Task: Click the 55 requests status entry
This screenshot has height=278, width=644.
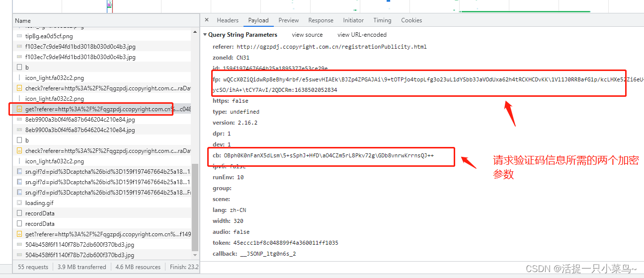Action: (x=33, y=267)
